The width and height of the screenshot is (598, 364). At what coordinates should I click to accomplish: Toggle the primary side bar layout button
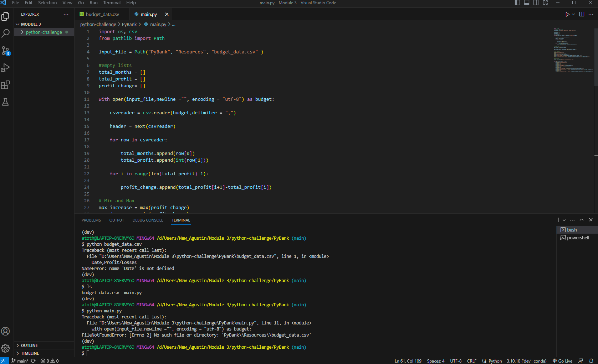click(517, 3)
